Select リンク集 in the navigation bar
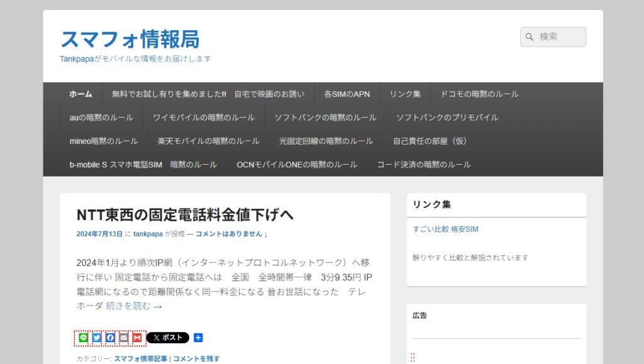This screenshot has height=364, width=644. (x=405, y=94)
